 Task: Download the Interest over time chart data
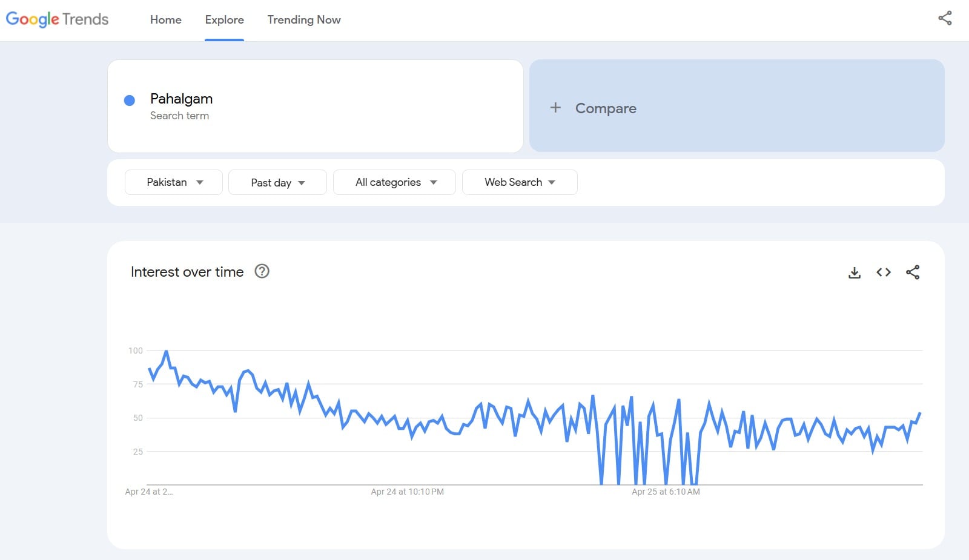pos(854,272)
